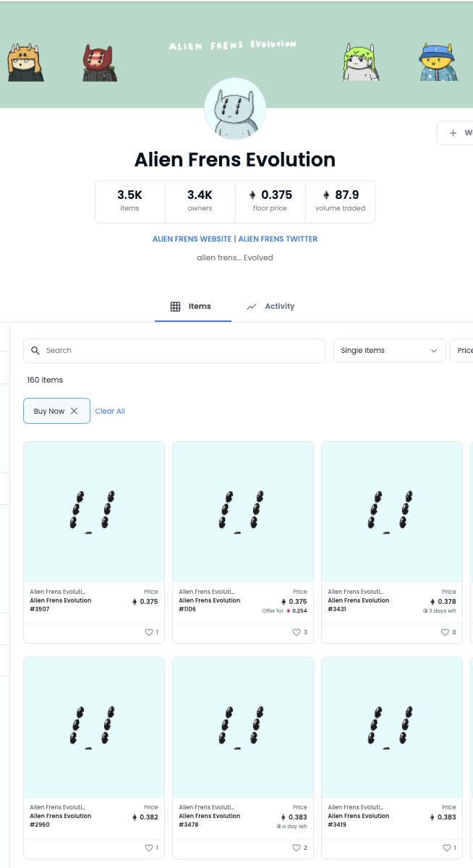Open the Price sort dropdown
473x868 pixels.
click(x=461, y=350)
